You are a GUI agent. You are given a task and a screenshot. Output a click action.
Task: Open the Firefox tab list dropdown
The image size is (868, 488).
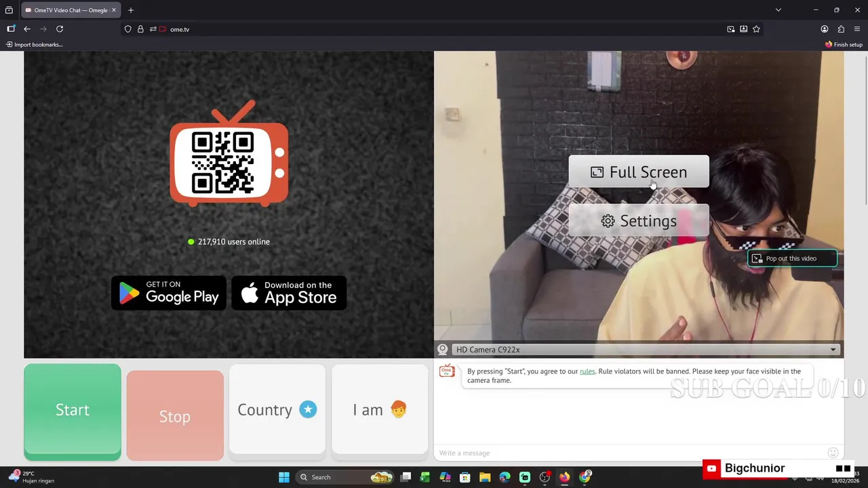tap(778, 10)
